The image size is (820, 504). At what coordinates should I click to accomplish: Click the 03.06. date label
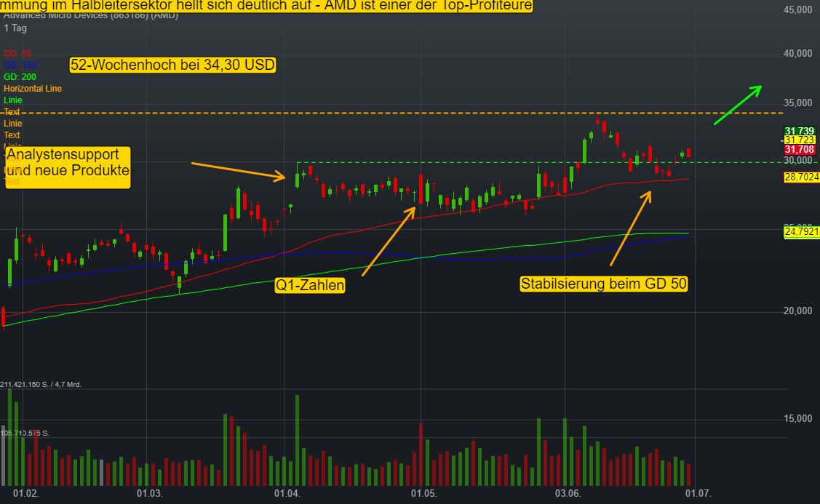[568, 493]
